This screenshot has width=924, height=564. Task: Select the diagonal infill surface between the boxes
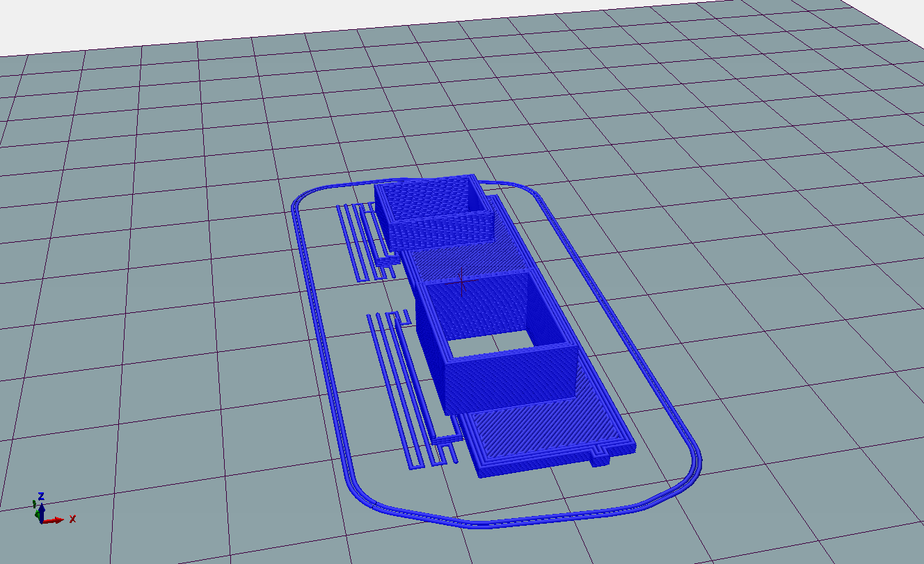[x=473, y=257]
